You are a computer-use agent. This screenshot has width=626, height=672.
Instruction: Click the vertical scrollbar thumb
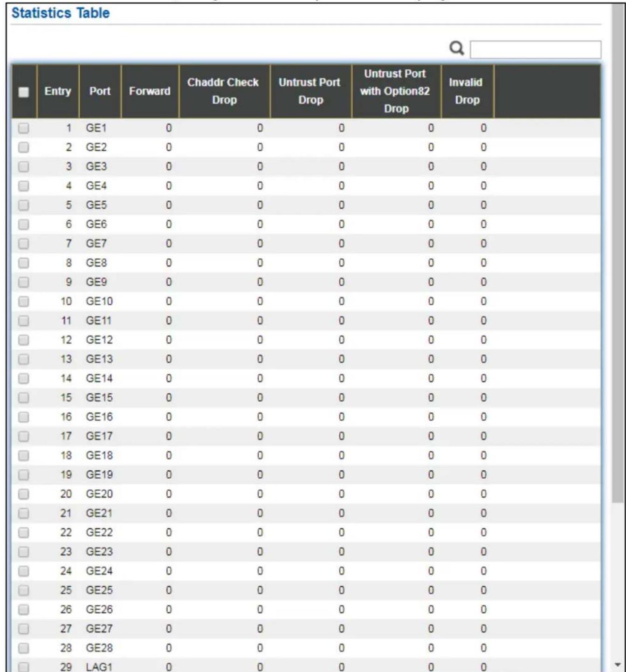click(619, 254)
